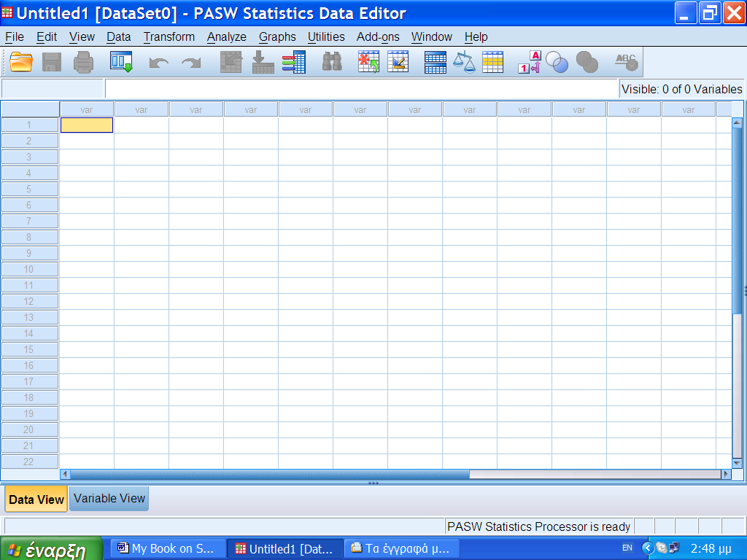
Task: Select the Data View tab
Action: [x=36, y=499]
